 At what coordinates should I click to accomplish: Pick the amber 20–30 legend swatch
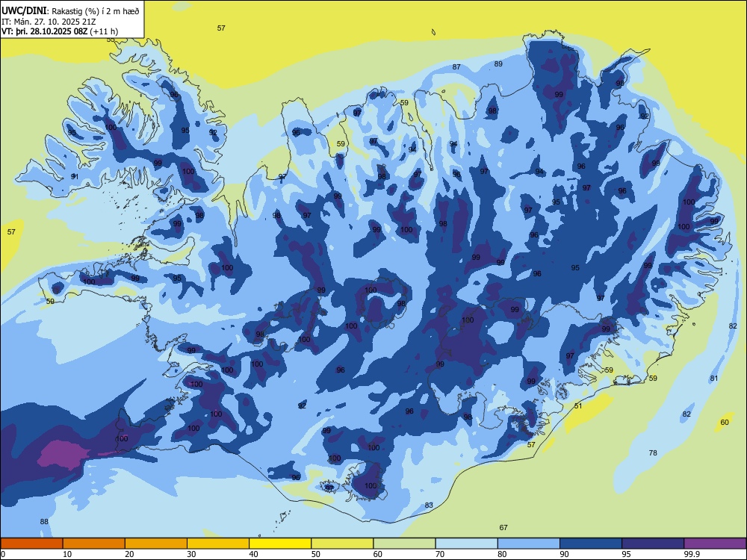point(156,544)
